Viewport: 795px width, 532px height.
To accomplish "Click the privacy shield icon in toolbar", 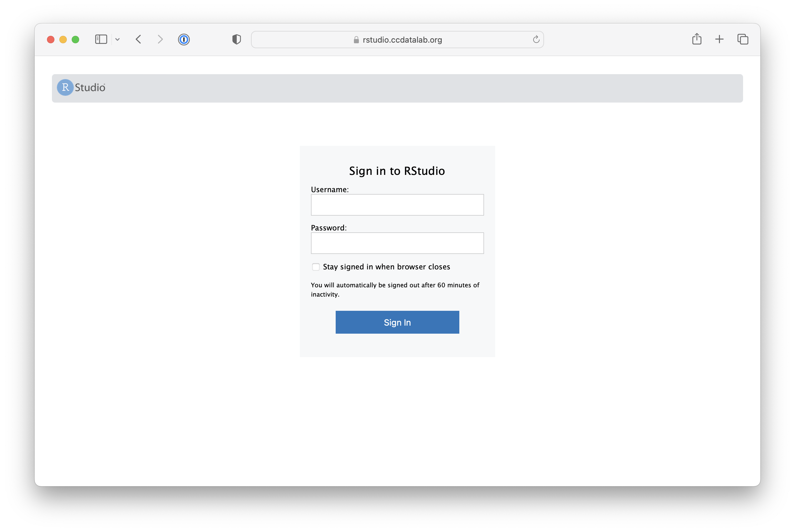I will [236, 39].
